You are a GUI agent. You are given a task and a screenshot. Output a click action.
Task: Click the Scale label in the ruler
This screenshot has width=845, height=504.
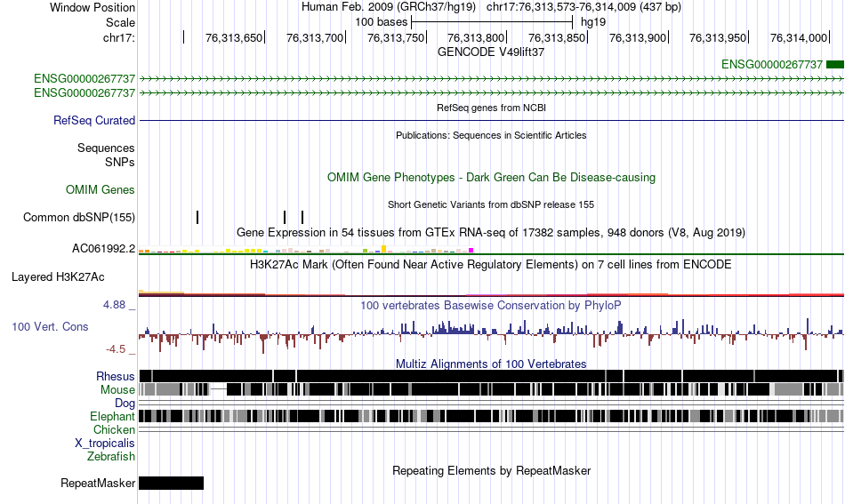120,22
